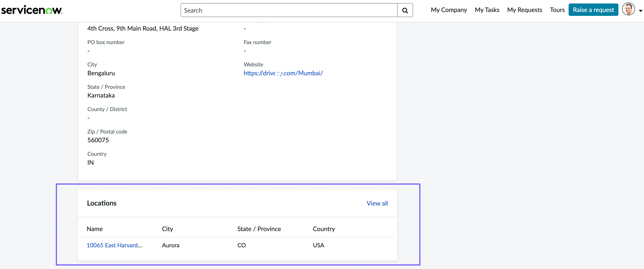644x269 pixels.
Task: Open the user avatar profile menu
Action: pos(628,9)
